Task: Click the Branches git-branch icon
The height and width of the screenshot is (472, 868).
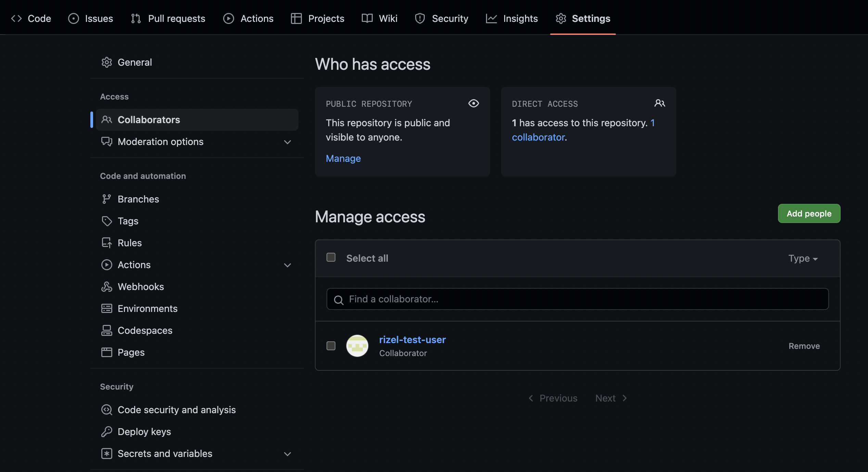Action: 107,199
